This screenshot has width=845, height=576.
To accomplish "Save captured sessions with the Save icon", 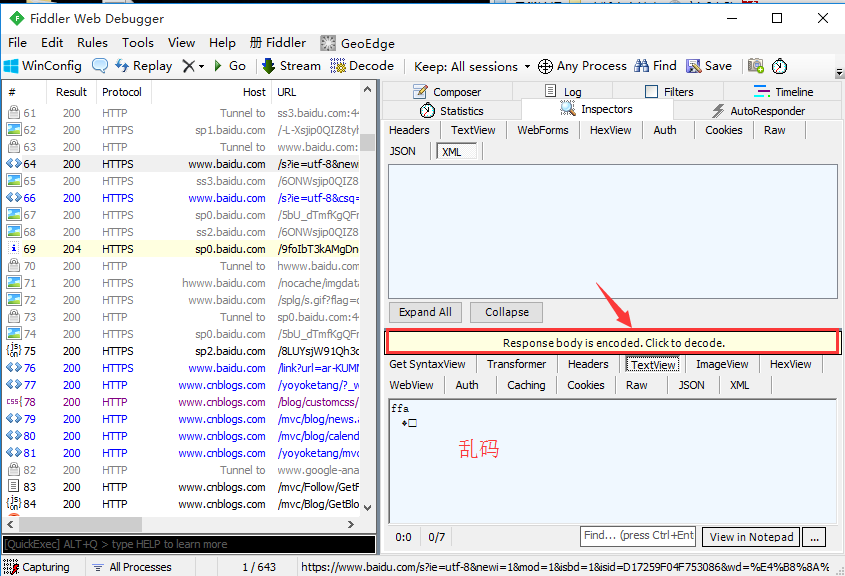I will (707, 65).
